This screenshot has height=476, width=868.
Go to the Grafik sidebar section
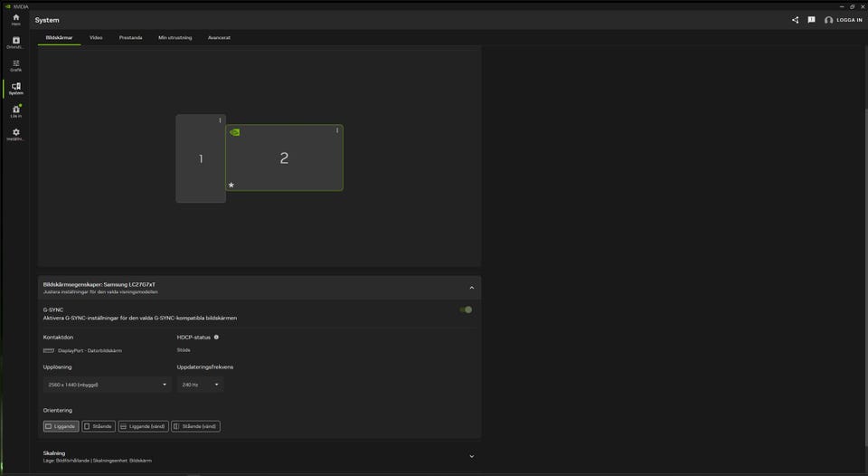[15, 65]
